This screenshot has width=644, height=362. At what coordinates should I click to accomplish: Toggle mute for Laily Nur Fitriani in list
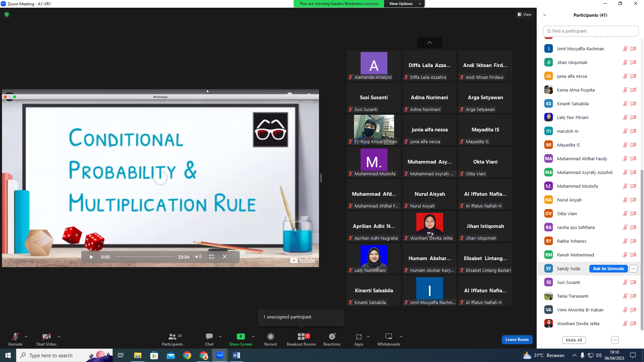click(x=625, y=117)
